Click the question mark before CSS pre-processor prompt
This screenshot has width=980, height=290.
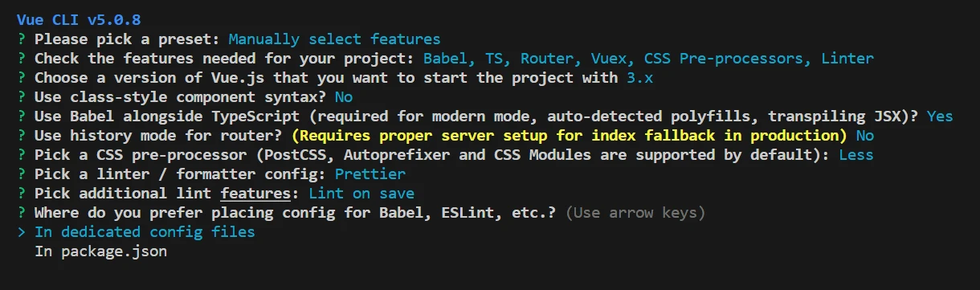20,154
